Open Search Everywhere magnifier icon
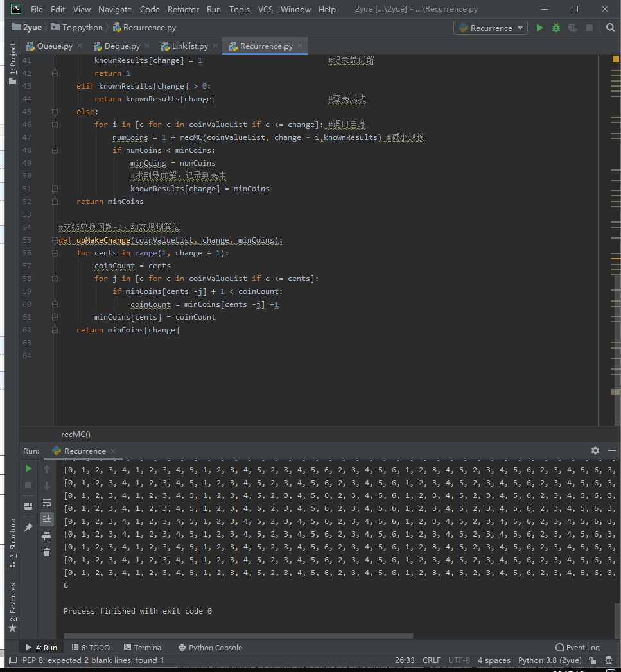Viewport: 621px width, 672px height. (610, 28)
